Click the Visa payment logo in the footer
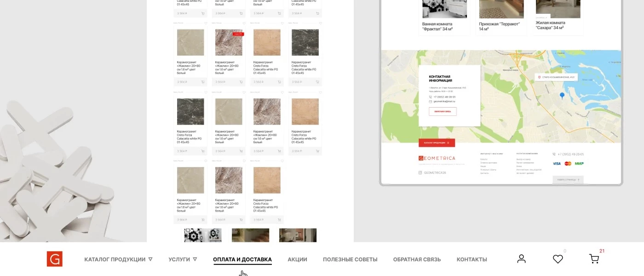 tap(557, 163)
